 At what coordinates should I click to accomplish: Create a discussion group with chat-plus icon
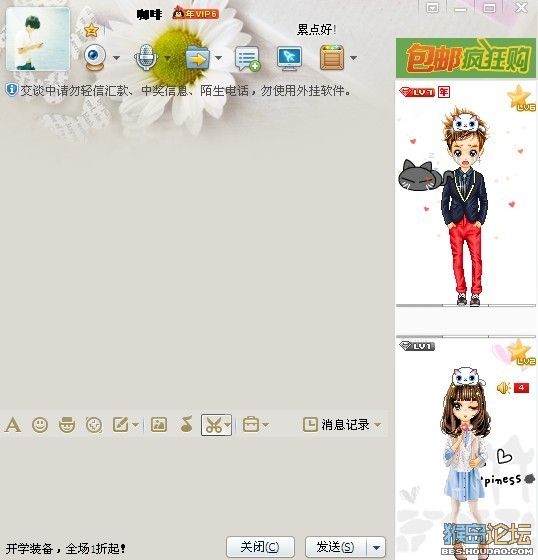[247, 59]
